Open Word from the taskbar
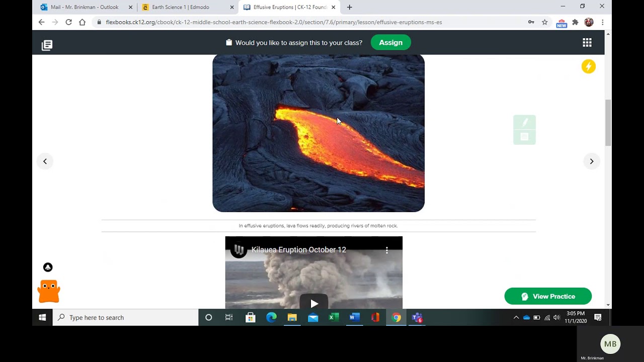 (354, 317)
